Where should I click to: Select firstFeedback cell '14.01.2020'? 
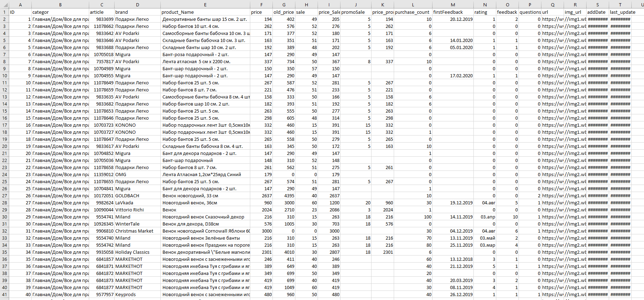(453, 40)
